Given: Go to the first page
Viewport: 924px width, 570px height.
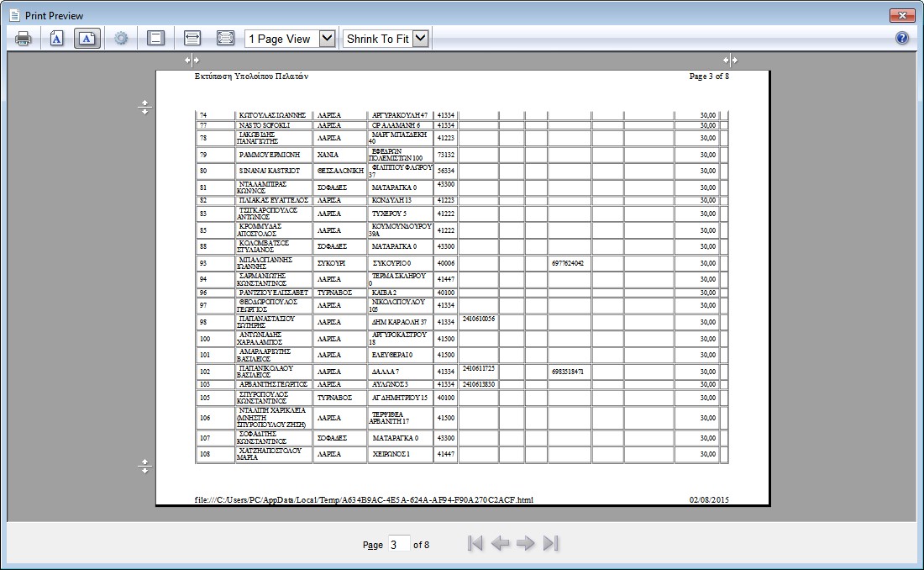Looking at the screenshot, I should click(x=475, y=544).
